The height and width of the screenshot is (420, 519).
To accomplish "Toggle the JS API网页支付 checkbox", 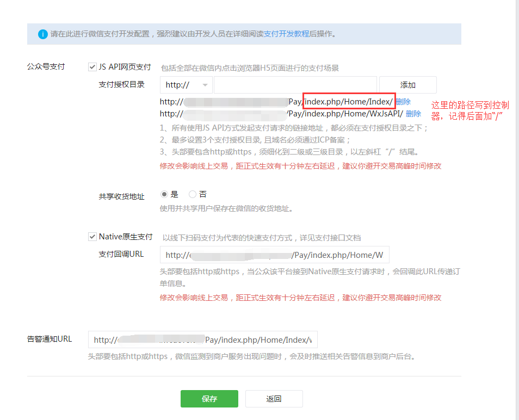I will [x=92, y=67].
